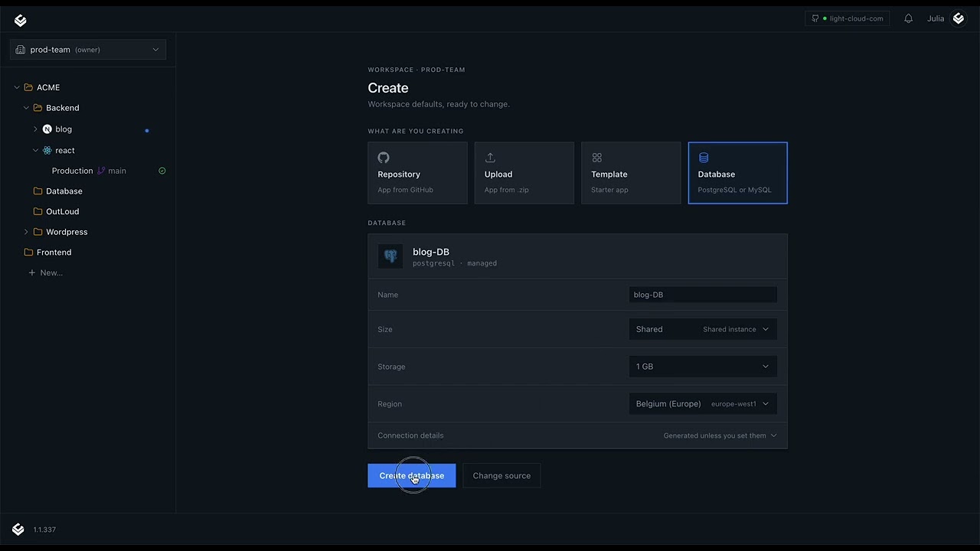Click the PostgreSQL elephant icon
Image resolution: width=980 pixels, height=551 pixels.
point(390,256)
